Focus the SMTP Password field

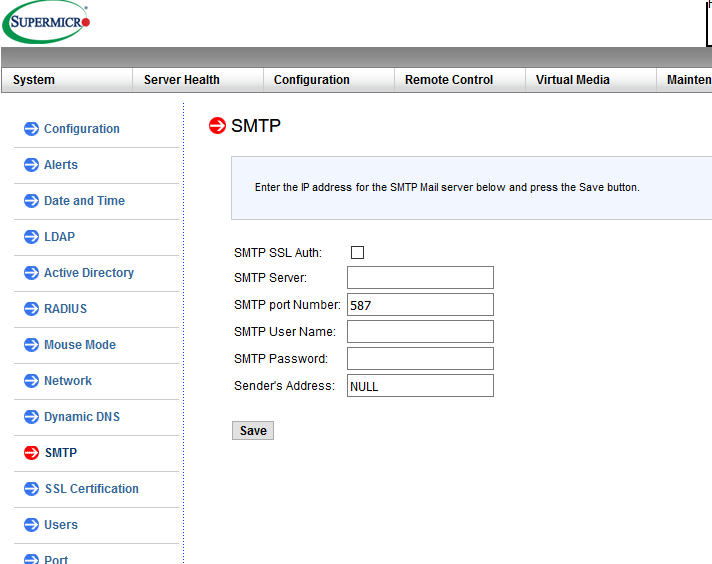click(420, 359)
